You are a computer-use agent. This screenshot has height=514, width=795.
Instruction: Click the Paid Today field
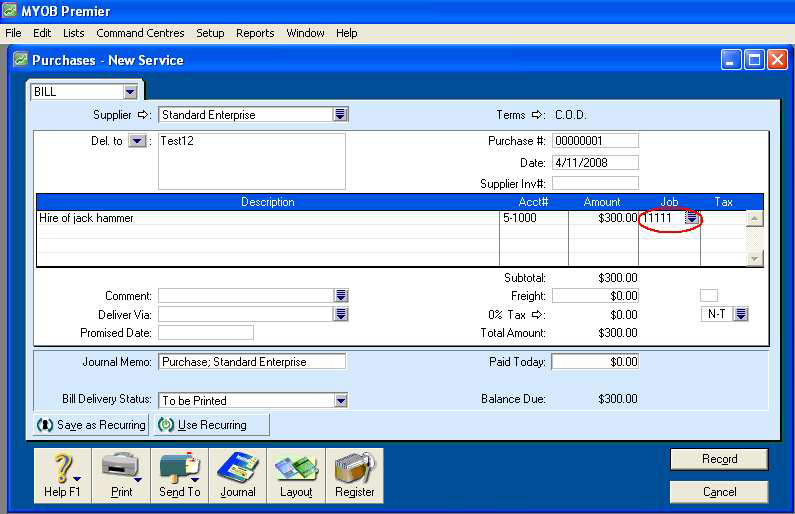click(x=595, y=361)
